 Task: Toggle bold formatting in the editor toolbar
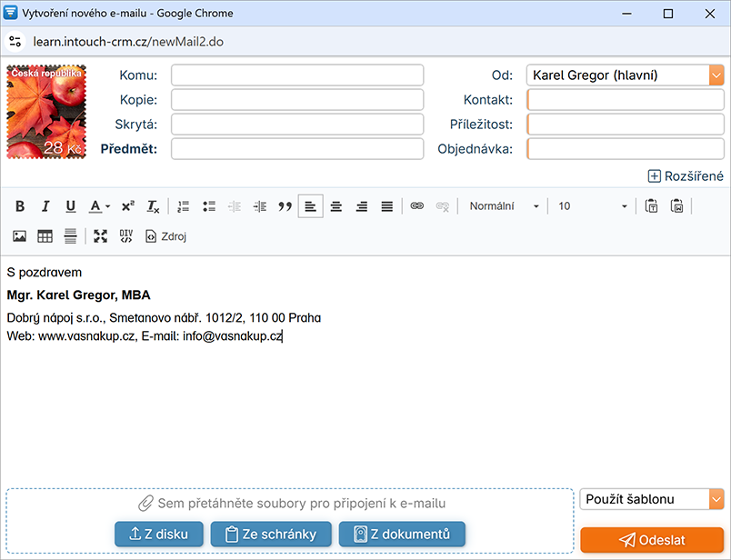pos(20,206)
